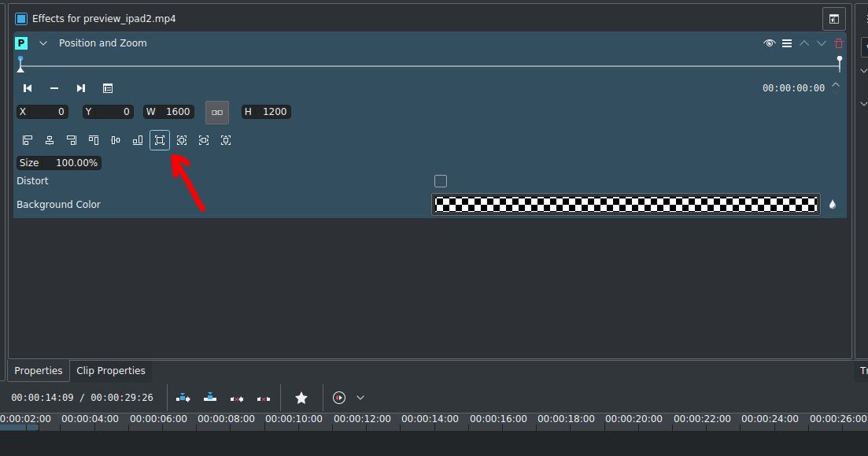This screenshot has height=456, width=868.
Task: Toggle the Distort checkbox
Action: click(440, 180)
